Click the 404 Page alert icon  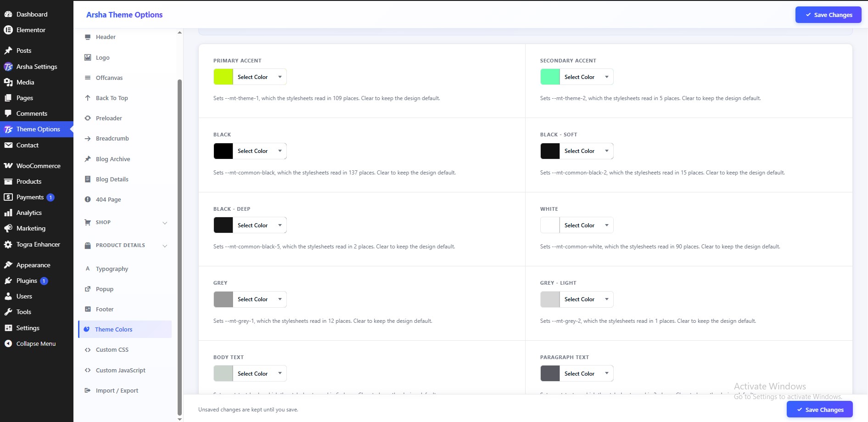88,199
